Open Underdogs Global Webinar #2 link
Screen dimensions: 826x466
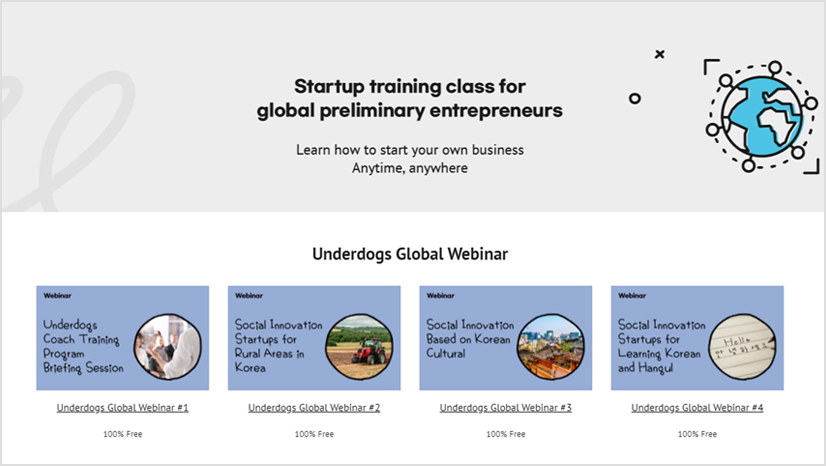[314, 408]
